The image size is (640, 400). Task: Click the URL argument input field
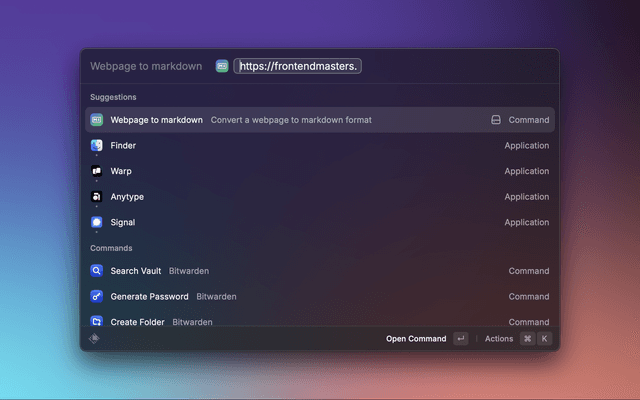pyautogui.click(x=298, y=66)
